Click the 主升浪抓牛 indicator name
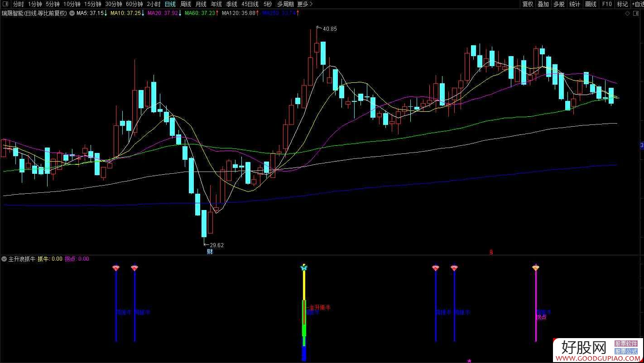Image resolution: width=644 pixels, height=363 pixels. click(x=22, y=259)
